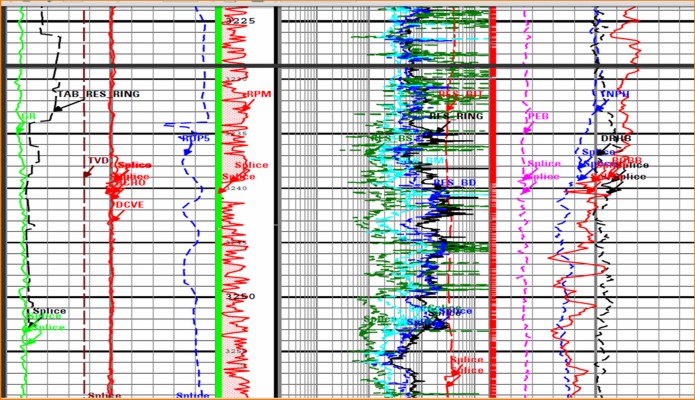Select the red RPM curve label

(258, 95)
